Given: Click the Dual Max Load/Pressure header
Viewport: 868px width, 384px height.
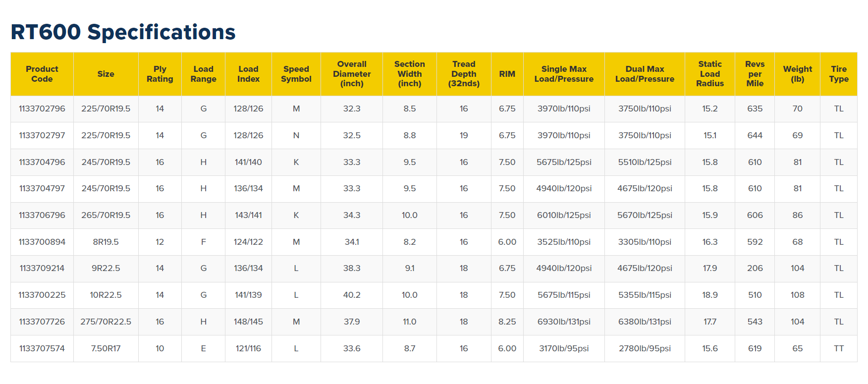Looking at the screenshot, I should (x=645, y=74).
